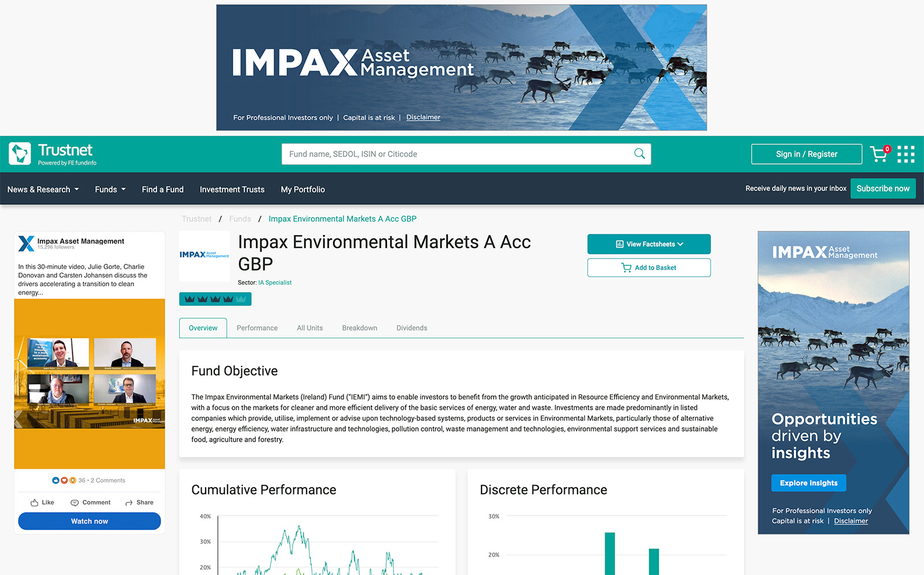Share the Impax video post

coord(139,502)
